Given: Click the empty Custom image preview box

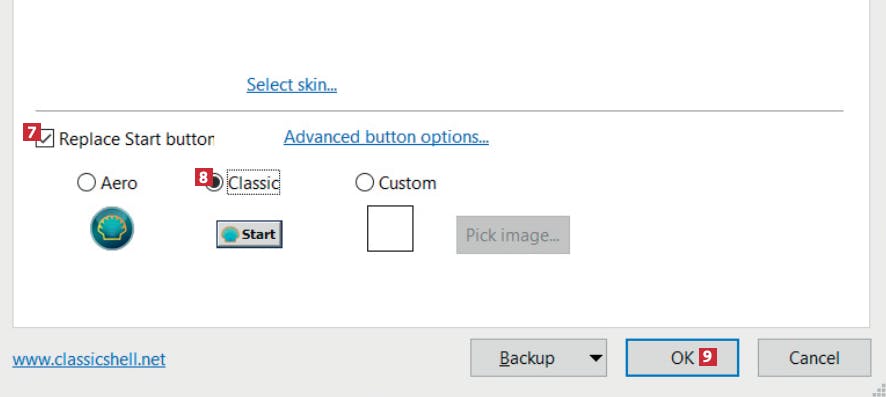Looking at the screenshot, I should pyautogui.click(x=390, y=228).
